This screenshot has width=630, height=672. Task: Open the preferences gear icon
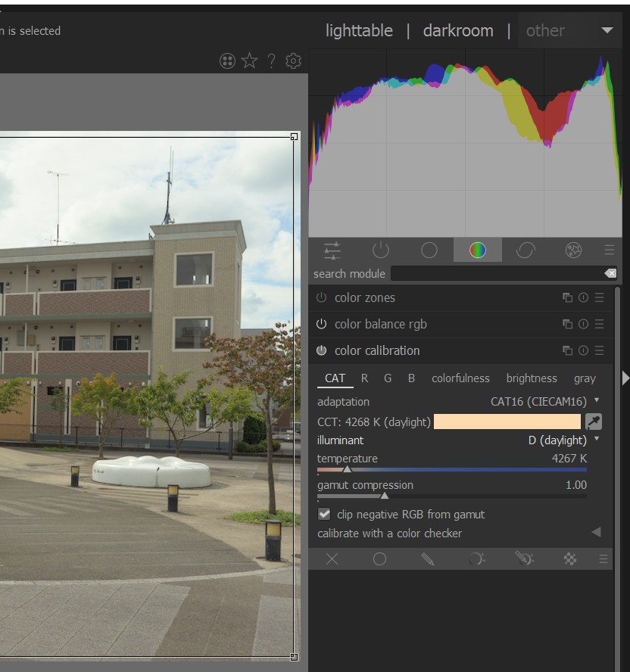[293, 61]
